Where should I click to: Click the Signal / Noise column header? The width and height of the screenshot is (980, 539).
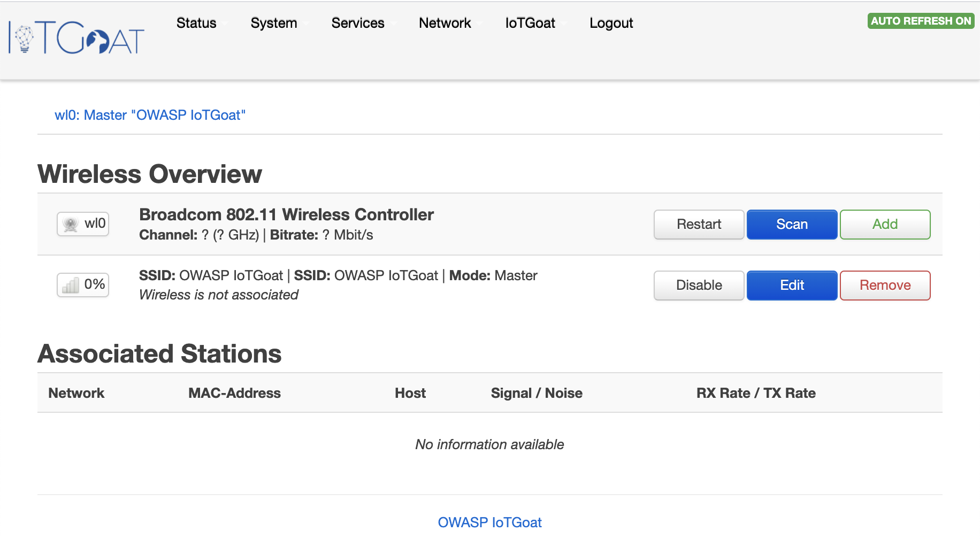[537, 393]
